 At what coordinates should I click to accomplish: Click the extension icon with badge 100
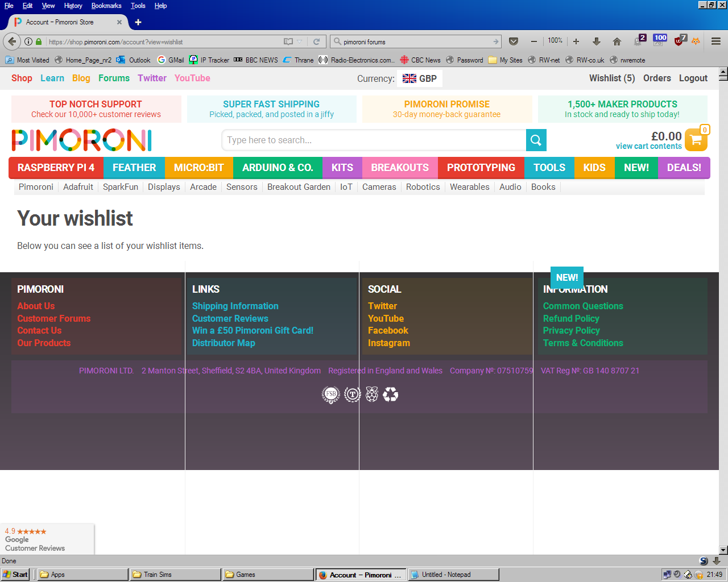coord(659,41)
